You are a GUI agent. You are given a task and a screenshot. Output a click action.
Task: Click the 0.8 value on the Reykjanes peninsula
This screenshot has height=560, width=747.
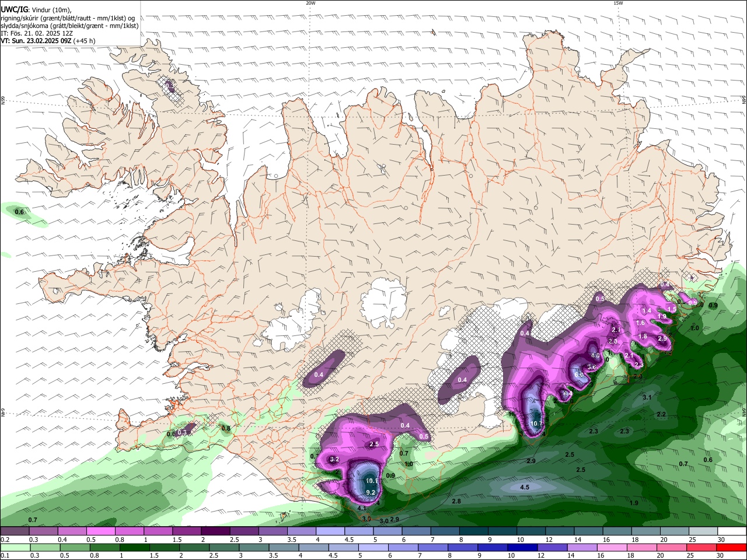225,428
